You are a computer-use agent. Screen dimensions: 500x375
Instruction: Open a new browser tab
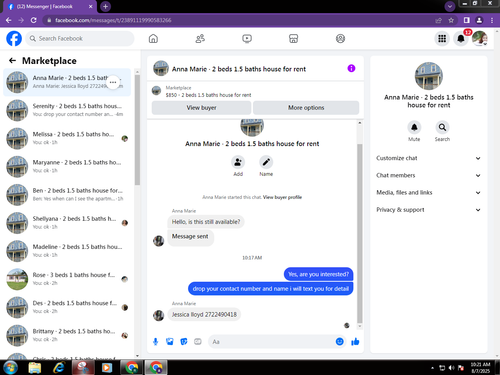tap(105, 6)
